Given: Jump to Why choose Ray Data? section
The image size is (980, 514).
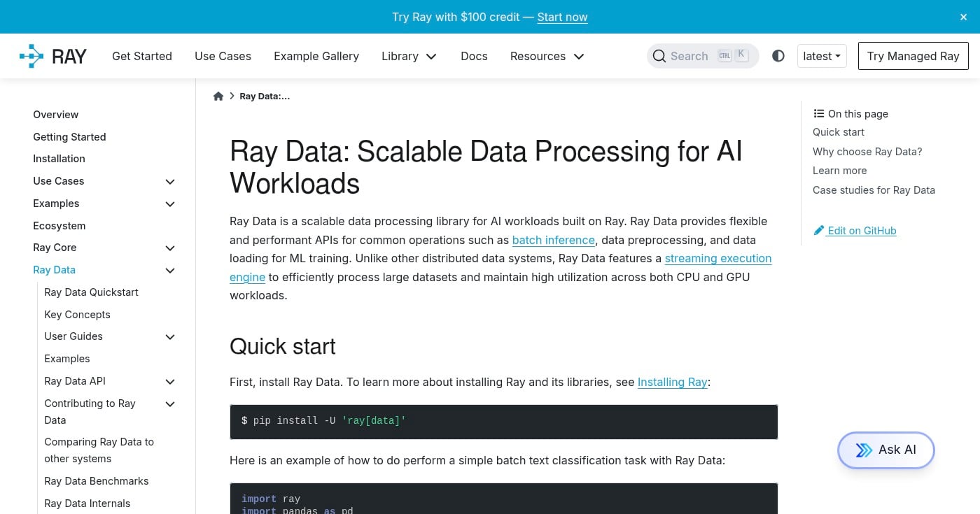Looking at the screenshot, I should (867, 152).
